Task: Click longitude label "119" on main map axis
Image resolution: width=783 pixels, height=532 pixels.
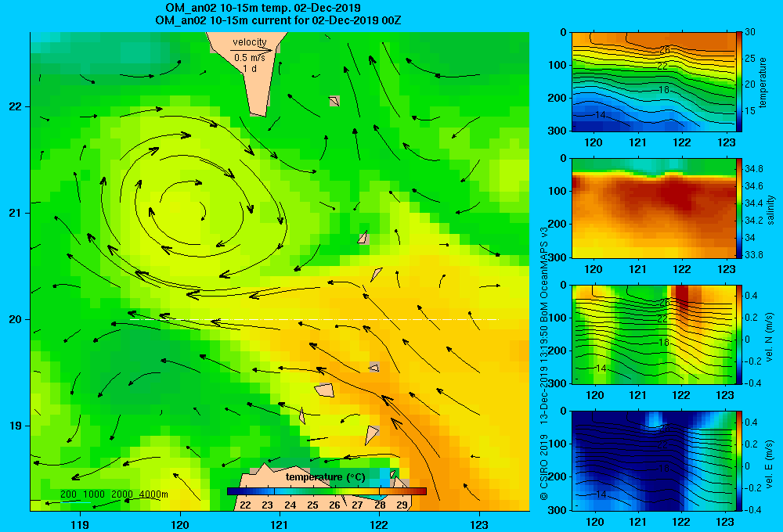Action: point(80,524)
